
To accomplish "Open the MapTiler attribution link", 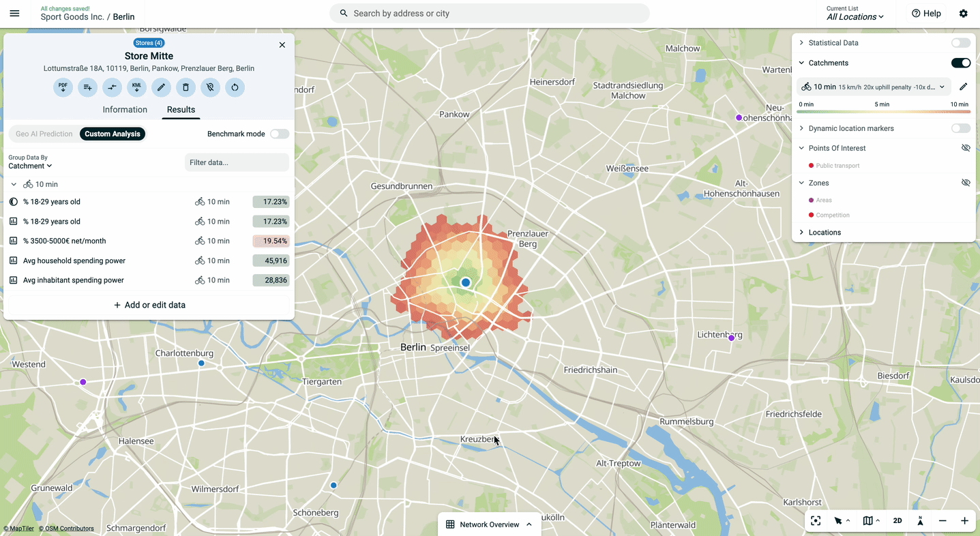I will pyautogui.click(x=18, y=528).
